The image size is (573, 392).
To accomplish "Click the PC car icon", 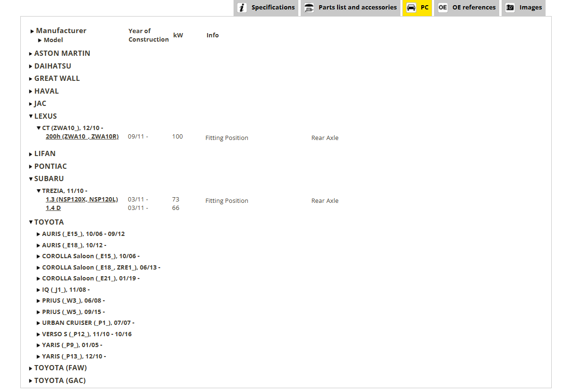I will point(411,8).
